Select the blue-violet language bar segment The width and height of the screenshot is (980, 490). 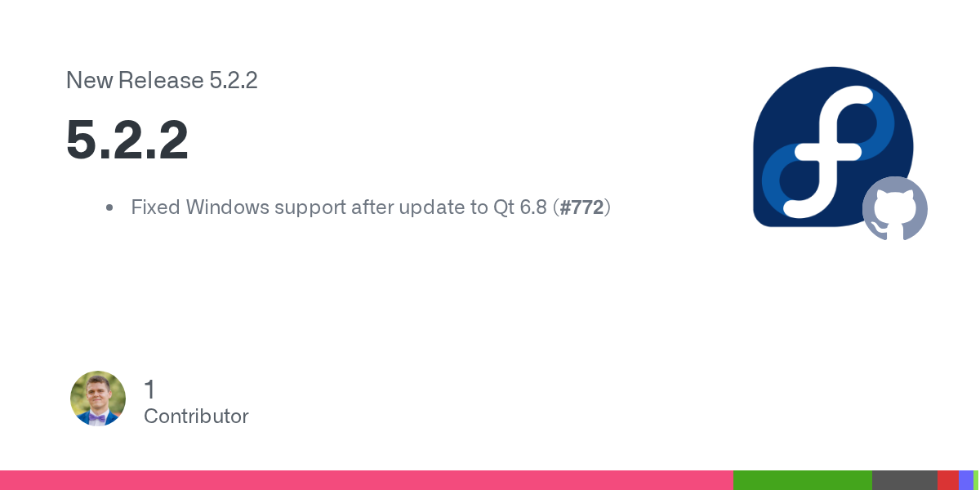pos(965,480)
